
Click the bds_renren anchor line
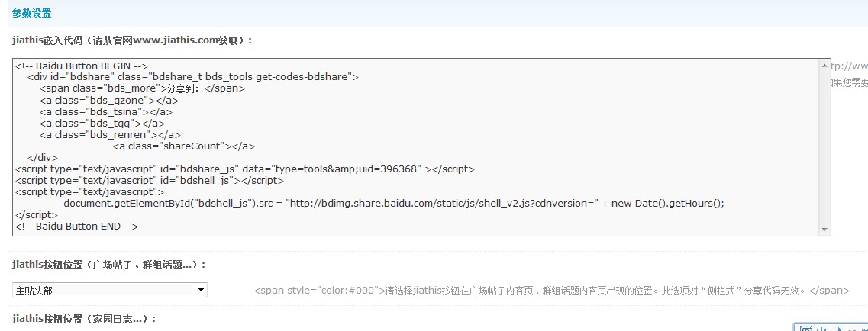pos(110,135)
